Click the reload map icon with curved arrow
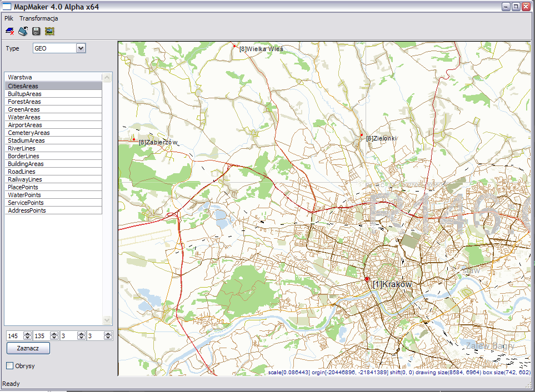Image resolution: width=535 pixels, height=392 pixels. pos(23,31)
